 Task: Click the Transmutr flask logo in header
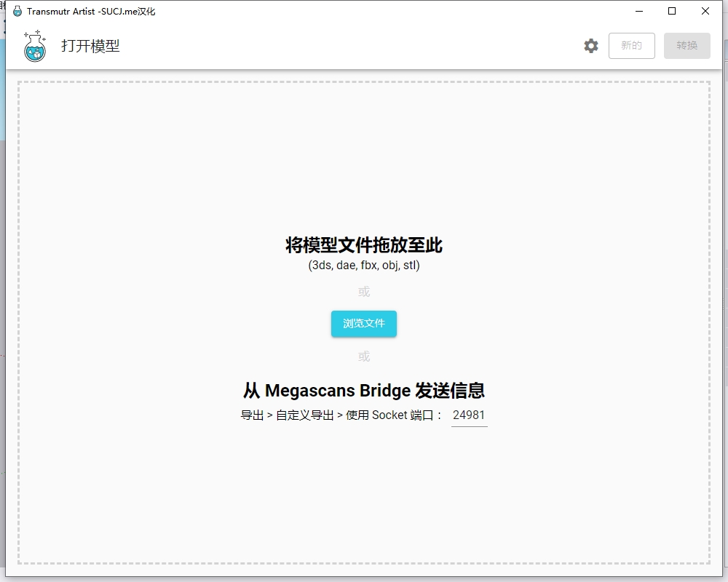click(35, 46)
